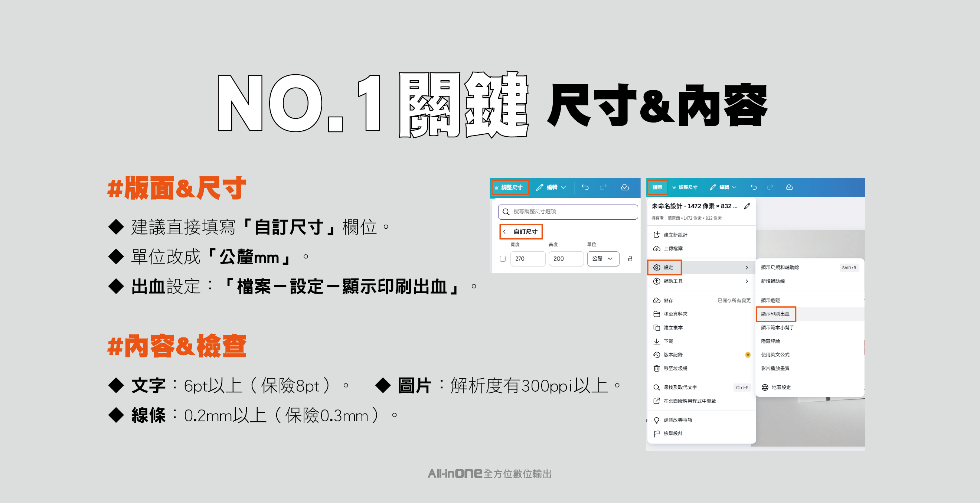Focus the 搜尋調整尺寸選項 search field
Image resolution: width=980 pixels, height=503 pixels.
pos(568,212)
